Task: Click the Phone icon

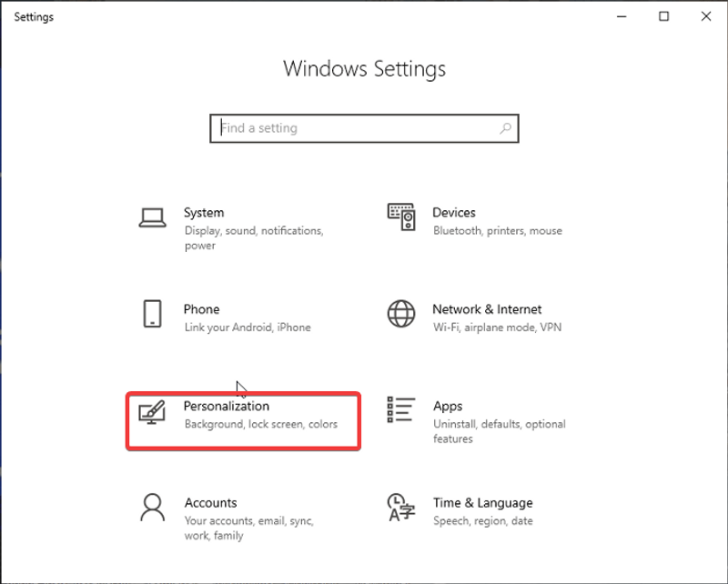Action: click(x=152, y=315)
